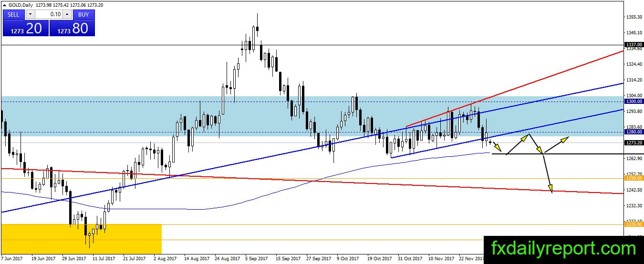Select the 1220.00 price level label

click(x=634, y=224)
